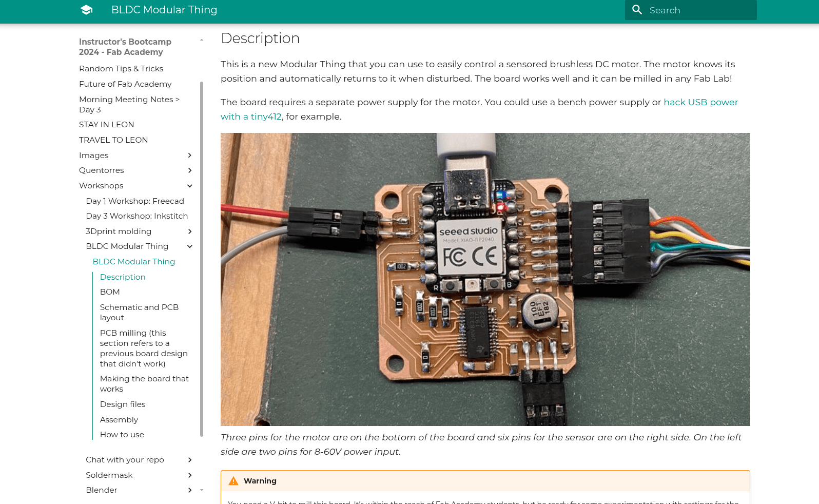Expand the Images section chevron
The image size is (819, 504).
(x=190, y=156)
